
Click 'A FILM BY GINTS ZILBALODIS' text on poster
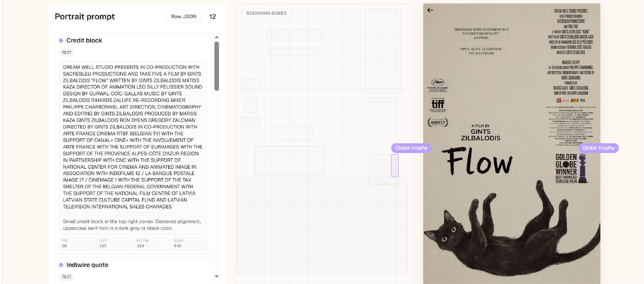480,133
